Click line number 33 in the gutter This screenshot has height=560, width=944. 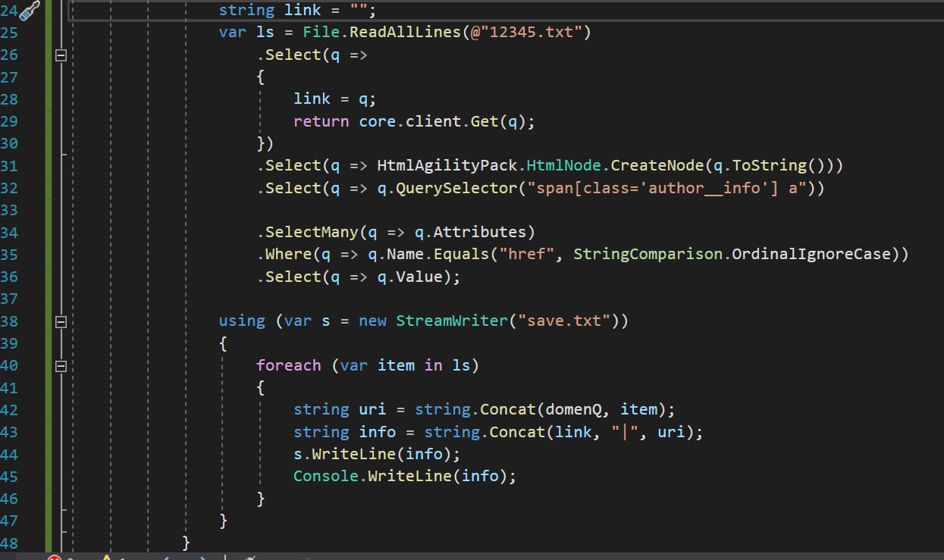coord(9,210)
